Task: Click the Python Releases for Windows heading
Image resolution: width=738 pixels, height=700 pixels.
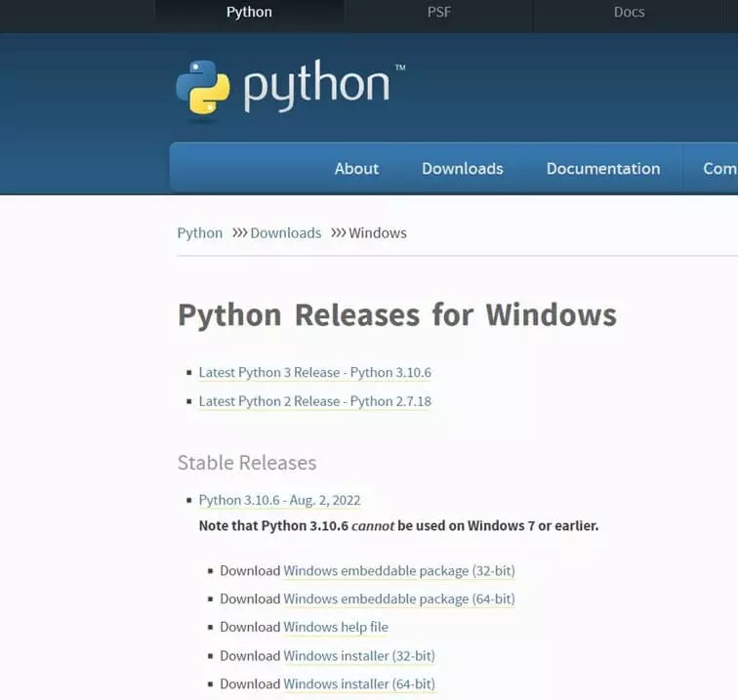Action: (x=397, y=315)
